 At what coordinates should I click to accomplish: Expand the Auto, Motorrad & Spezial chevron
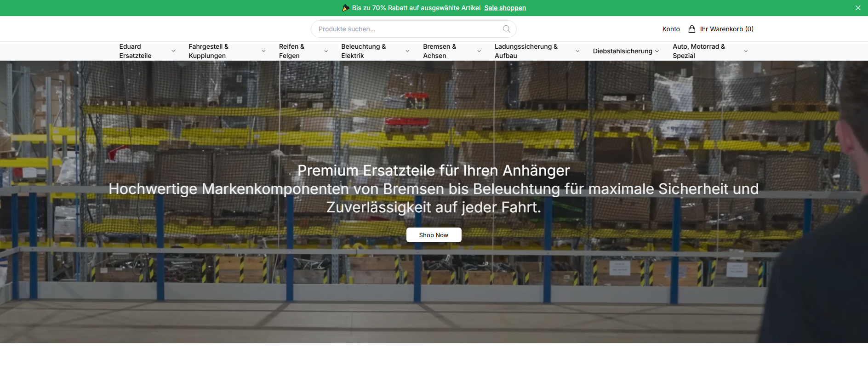point(746,51)
